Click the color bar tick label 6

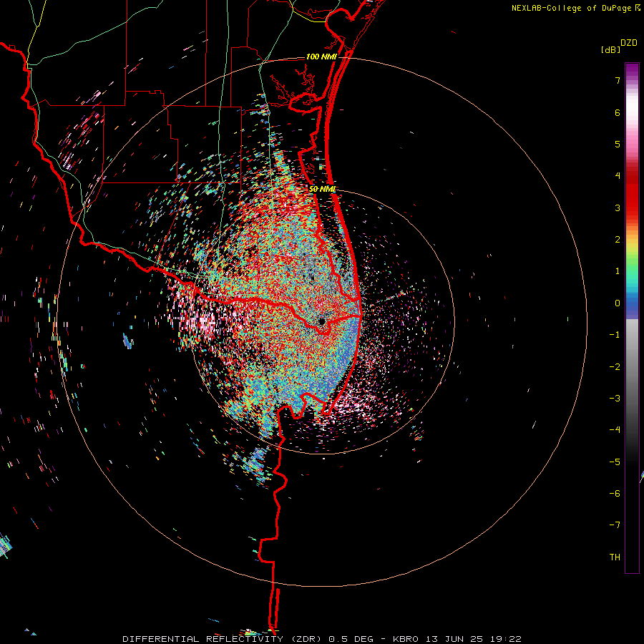point(618,112)
